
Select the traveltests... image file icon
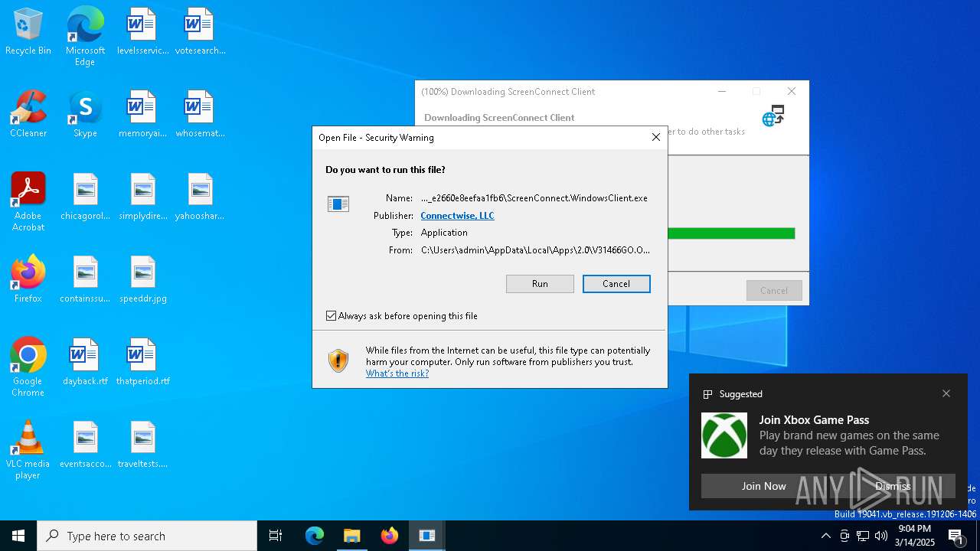click(x=142, y=445)
